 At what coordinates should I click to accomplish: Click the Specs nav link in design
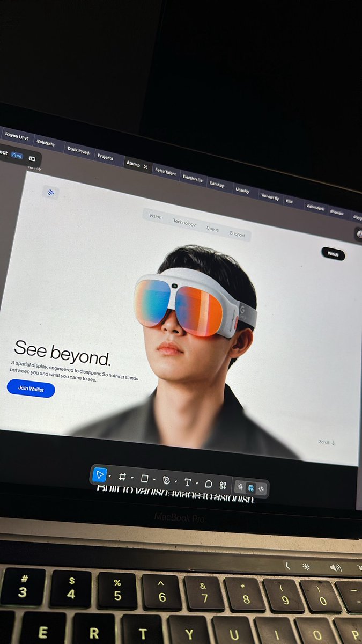[x=213, y=229]
